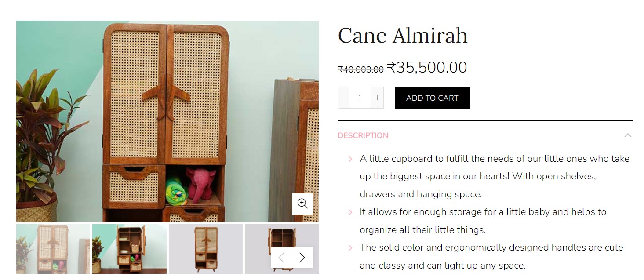Click the ₹35,500.00 sale price
644x280 pixels.
426,67
